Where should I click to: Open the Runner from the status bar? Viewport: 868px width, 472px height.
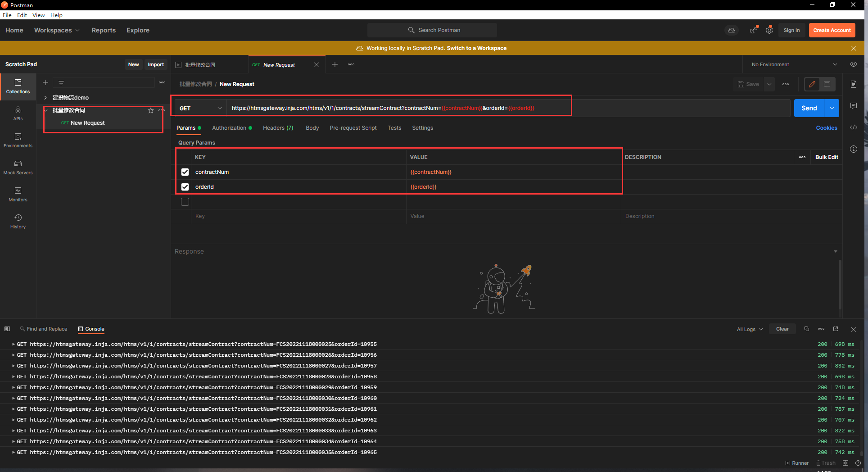[797, 463]
